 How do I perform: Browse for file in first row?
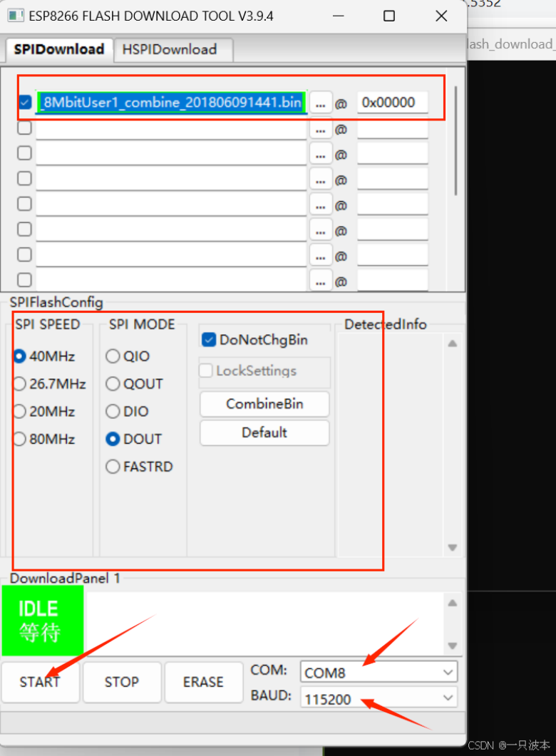(321, 103)
